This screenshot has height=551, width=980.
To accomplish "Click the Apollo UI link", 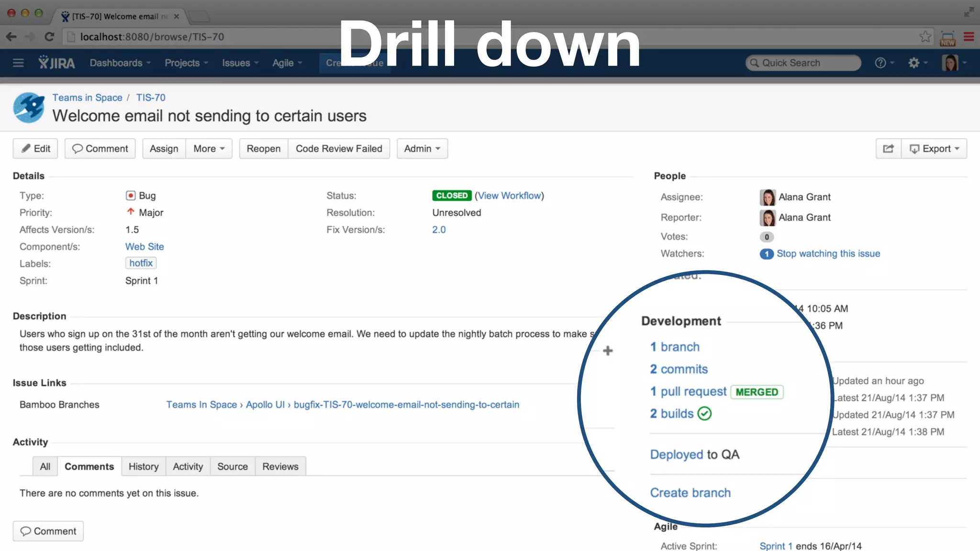I will [x=265, y=405].
